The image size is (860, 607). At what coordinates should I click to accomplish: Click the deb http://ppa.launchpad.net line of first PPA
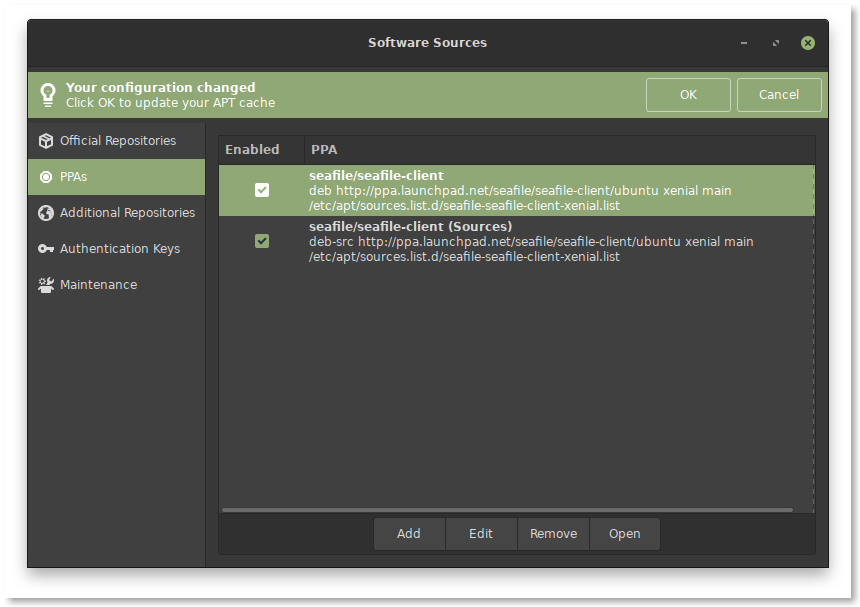(520, 191)
